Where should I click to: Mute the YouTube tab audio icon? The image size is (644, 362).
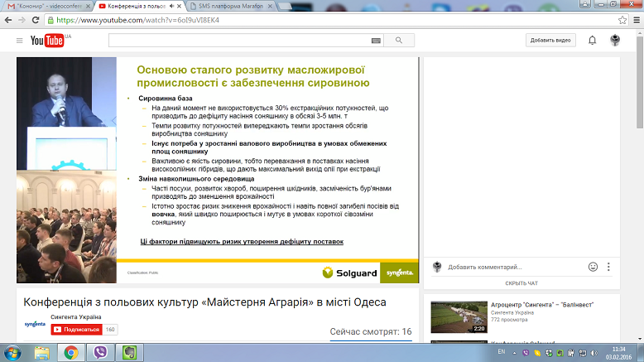(171, 6)
